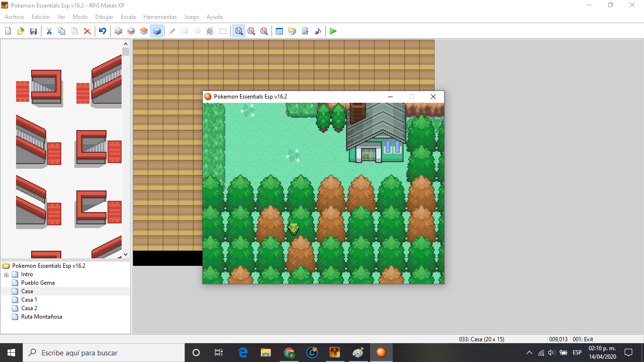644x362 pixels.
Task: Click the tileset palette scroll down arrow
Action: click(x=125, y=255)
